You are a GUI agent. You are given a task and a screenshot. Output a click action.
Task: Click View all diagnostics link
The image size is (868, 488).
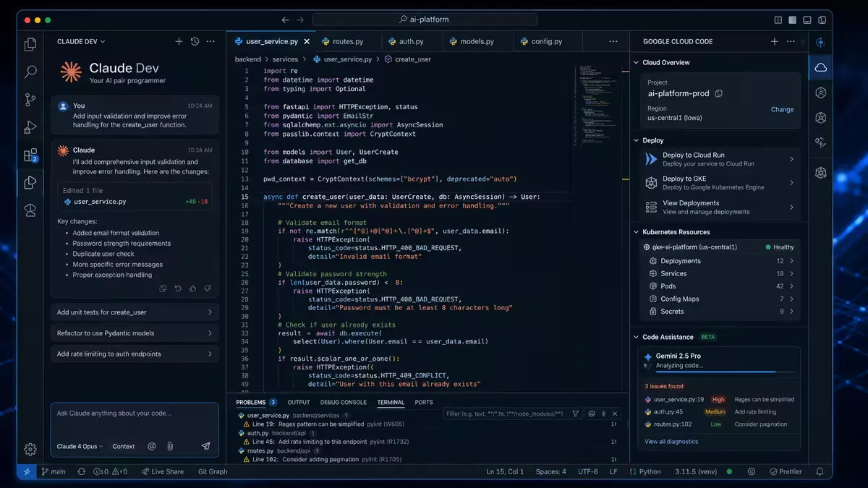pyautogui.click(x=671, y=441)
